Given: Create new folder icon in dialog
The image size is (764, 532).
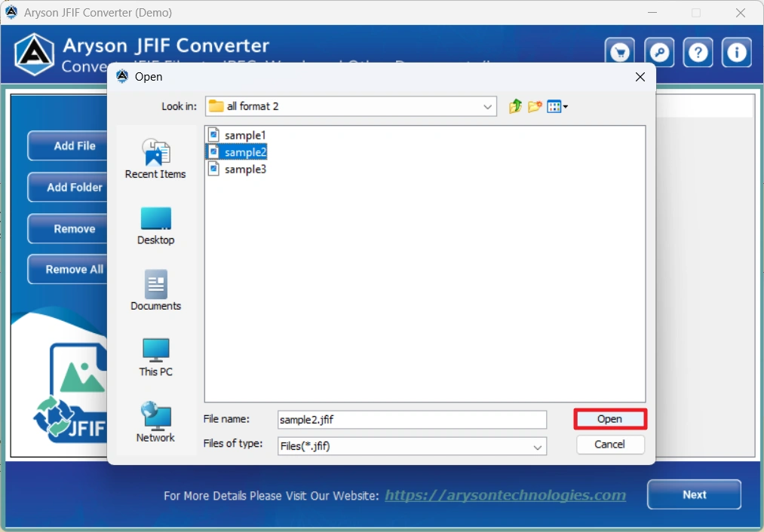Looking at the screenshot, I should [x=535, y=106].
